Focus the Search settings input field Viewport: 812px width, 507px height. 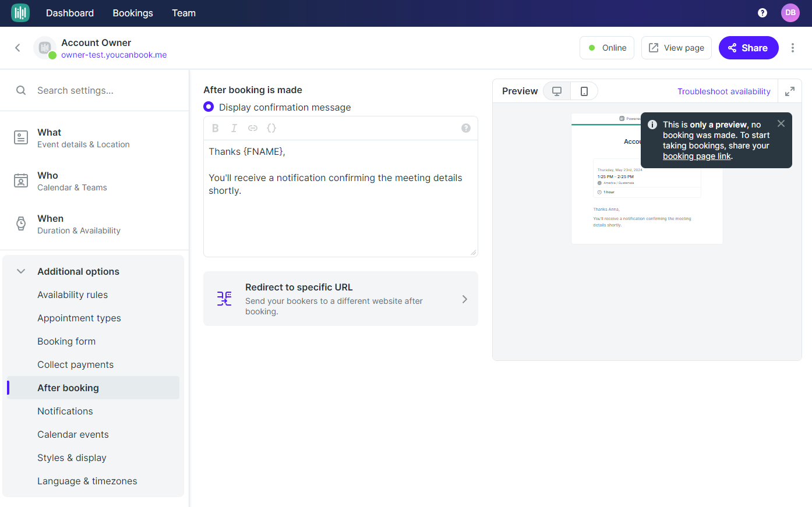pyautogui.click(x=94, y=90)
